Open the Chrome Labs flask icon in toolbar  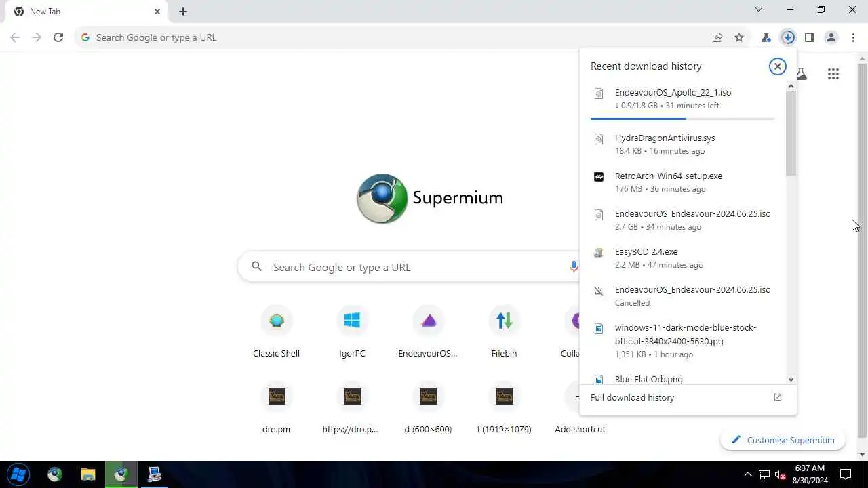pyautogui.click(x=766, y=37)
